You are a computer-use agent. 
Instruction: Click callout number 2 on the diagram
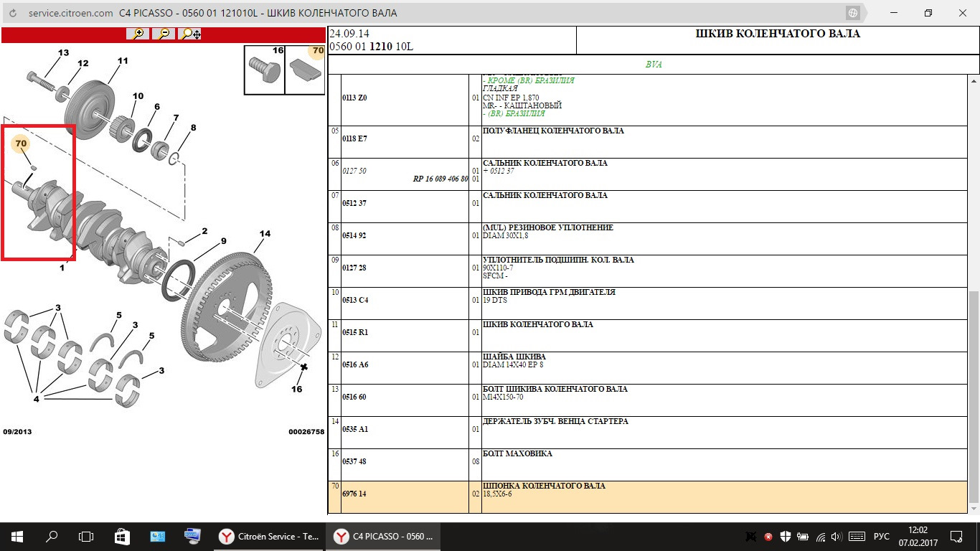point(204,231)
